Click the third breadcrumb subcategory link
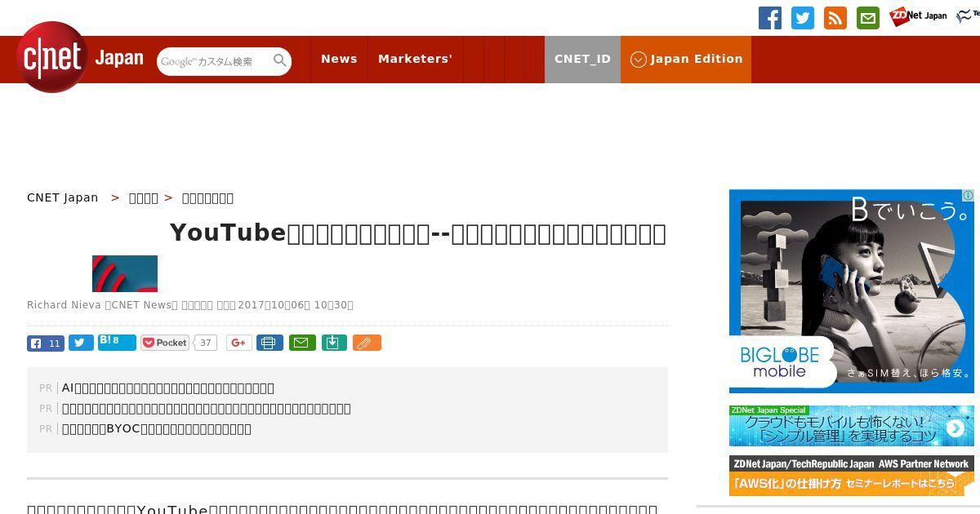This screenshot has height=514, width=980. tap(207, 197)
